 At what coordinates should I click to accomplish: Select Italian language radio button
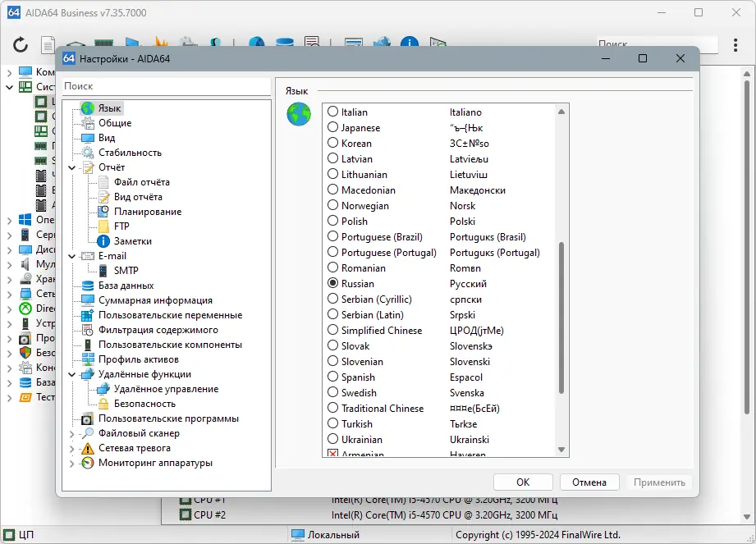[x=332, y=112]
